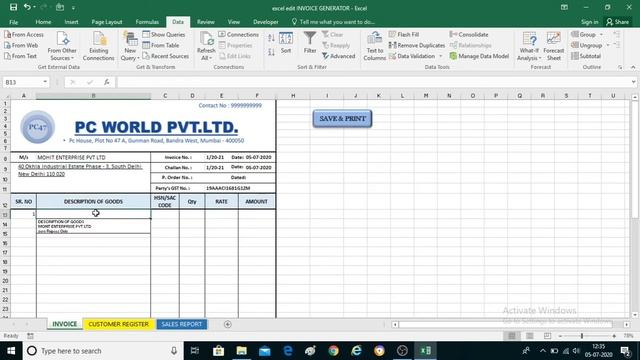Import data From Web

(x=21, y=45)
